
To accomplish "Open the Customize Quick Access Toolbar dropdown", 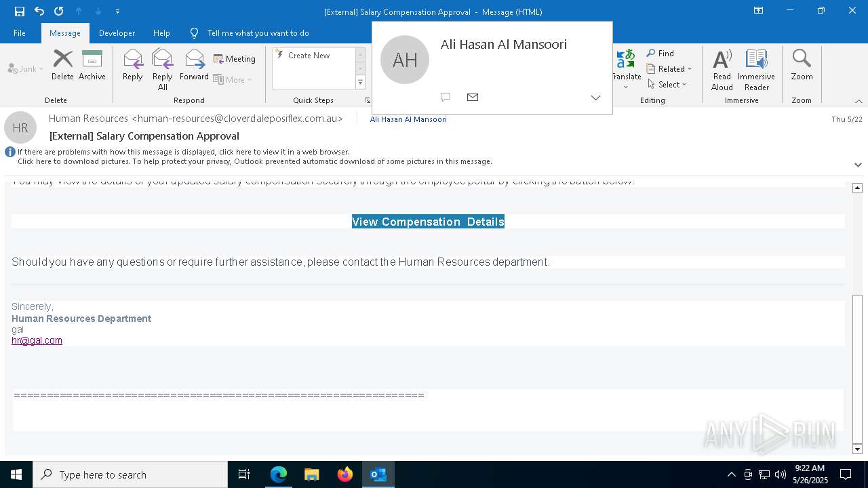I will click(118, 12).
